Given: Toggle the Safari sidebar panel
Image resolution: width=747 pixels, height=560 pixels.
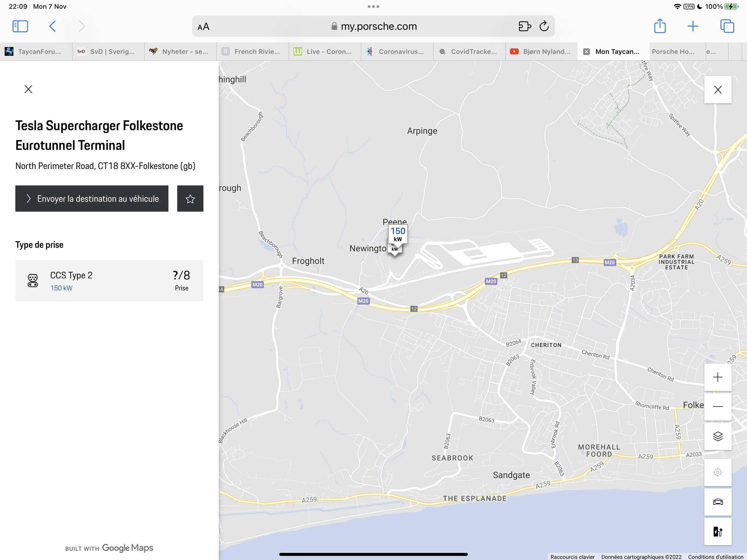Looking at the screenshot, I should pyautogui.click(x=20, y=26).
